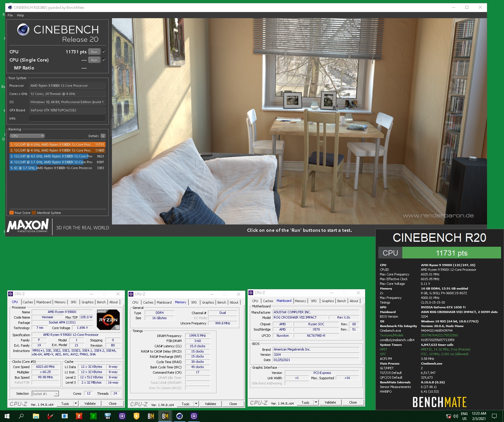Open the volume speaker tray icon
Screen dimensions: 504x422
click(455, 416)
